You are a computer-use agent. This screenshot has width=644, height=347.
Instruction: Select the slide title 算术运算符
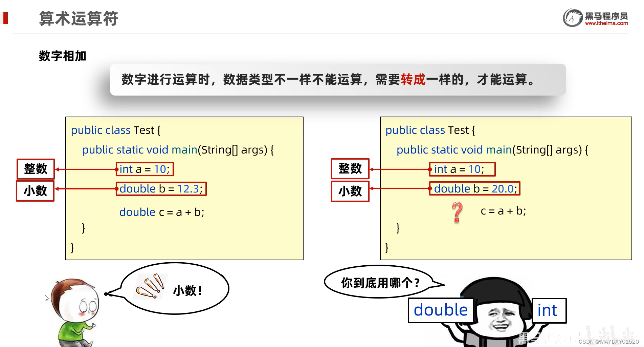tap(79, 18)
